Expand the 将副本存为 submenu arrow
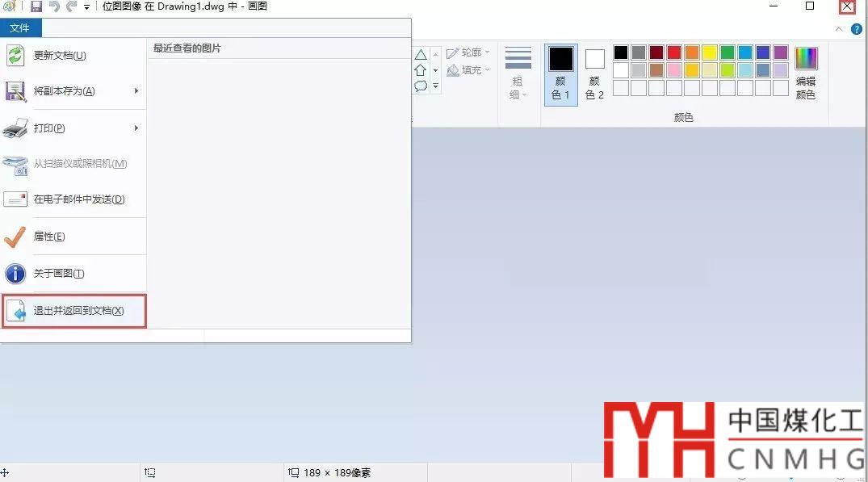This screenshot has height=482, width=868. (x=136, y=90)
